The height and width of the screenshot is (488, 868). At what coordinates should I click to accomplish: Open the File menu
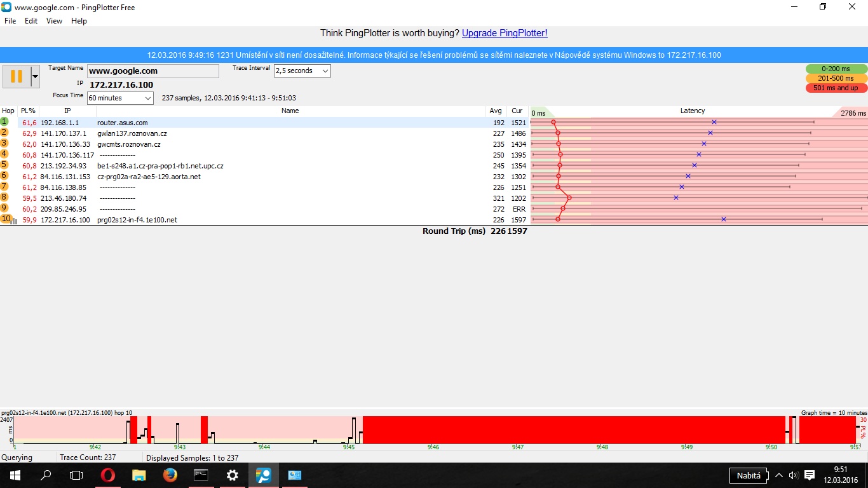pos(10,21)
